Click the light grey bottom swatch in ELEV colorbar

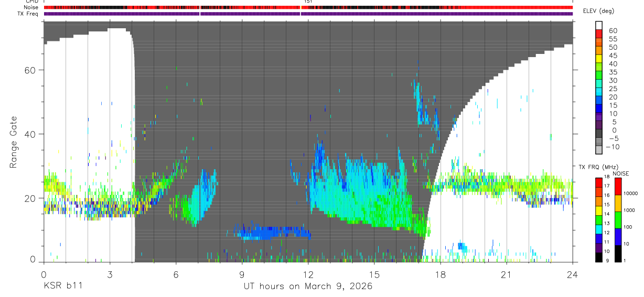(599, 149)
